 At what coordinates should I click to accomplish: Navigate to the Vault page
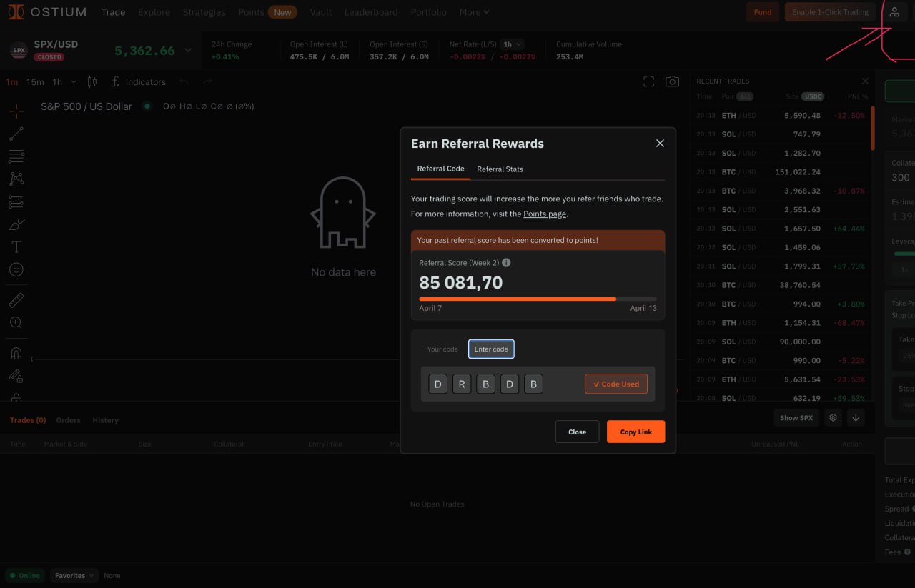[321, 12]
